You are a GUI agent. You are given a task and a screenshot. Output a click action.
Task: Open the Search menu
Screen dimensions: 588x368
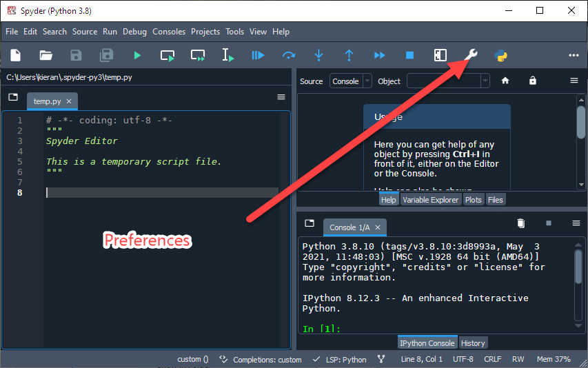pos(54,32)
